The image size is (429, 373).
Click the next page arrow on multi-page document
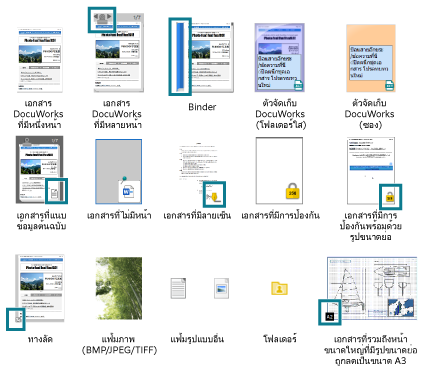coord(109,16)
